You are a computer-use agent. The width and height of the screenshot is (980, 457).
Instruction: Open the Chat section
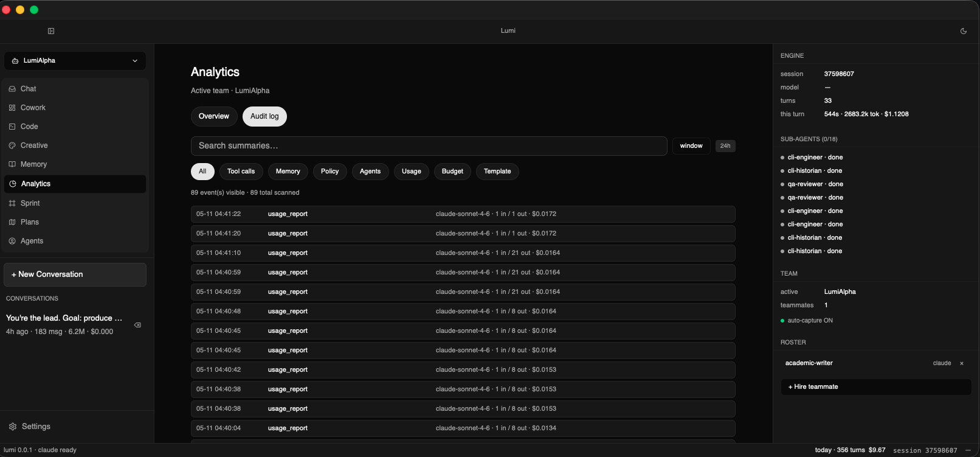75,89
